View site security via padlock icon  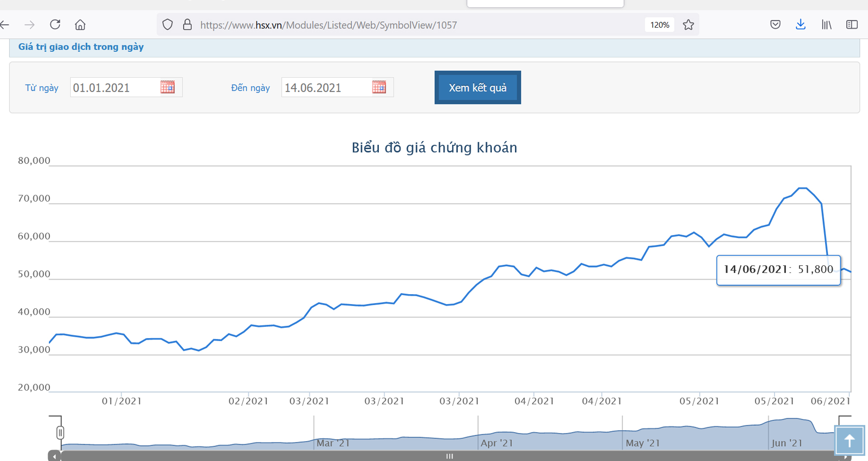187,25
